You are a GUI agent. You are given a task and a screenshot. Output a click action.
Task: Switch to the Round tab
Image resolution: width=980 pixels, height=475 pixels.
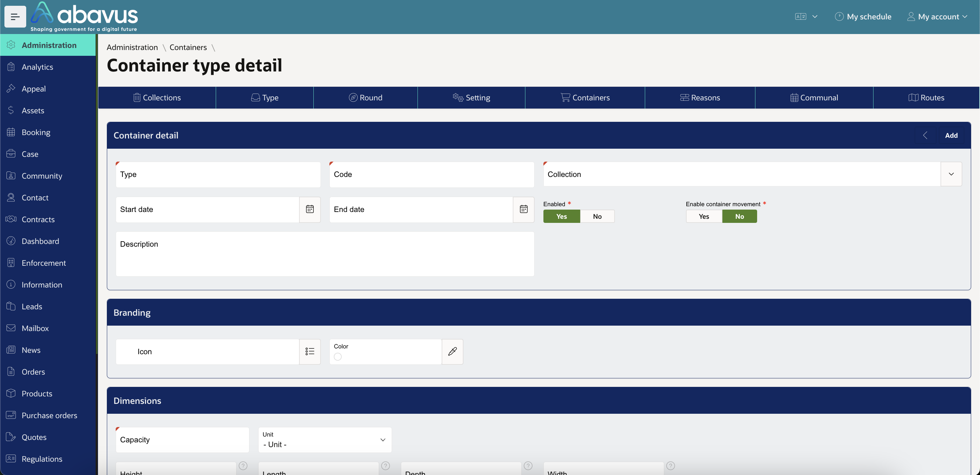(365, 98)
